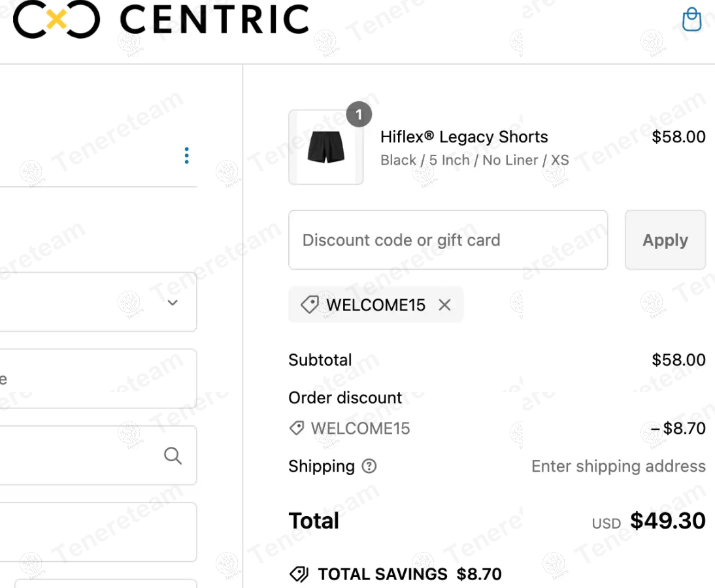Remove the WELCOME15 discount code
The height and width of the screenshot is (588, 715).
[444, 304]
